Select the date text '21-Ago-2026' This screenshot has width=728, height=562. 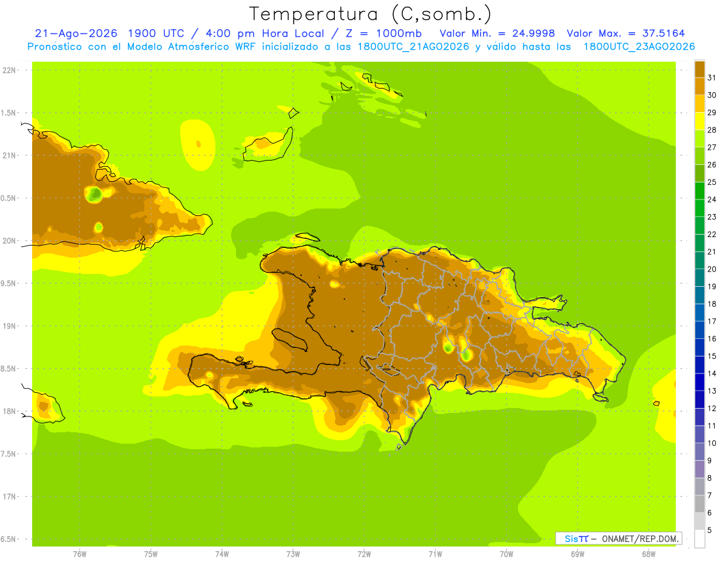75,33
